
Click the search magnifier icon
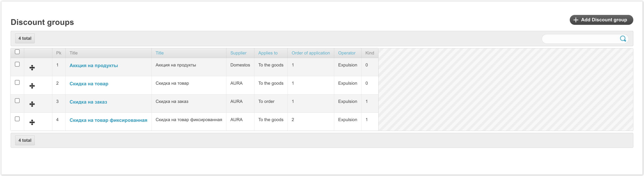pyautogui.click(x=622, y=38)
